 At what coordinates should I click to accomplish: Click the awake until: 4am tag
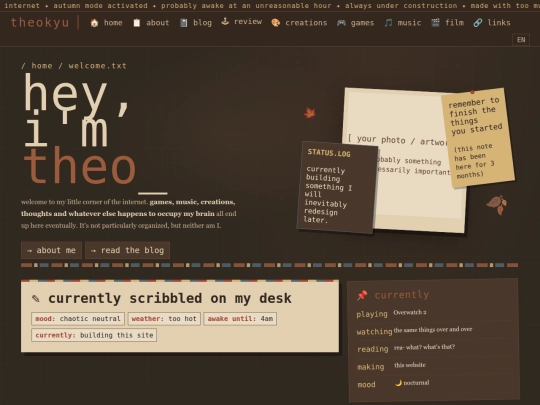240,319
